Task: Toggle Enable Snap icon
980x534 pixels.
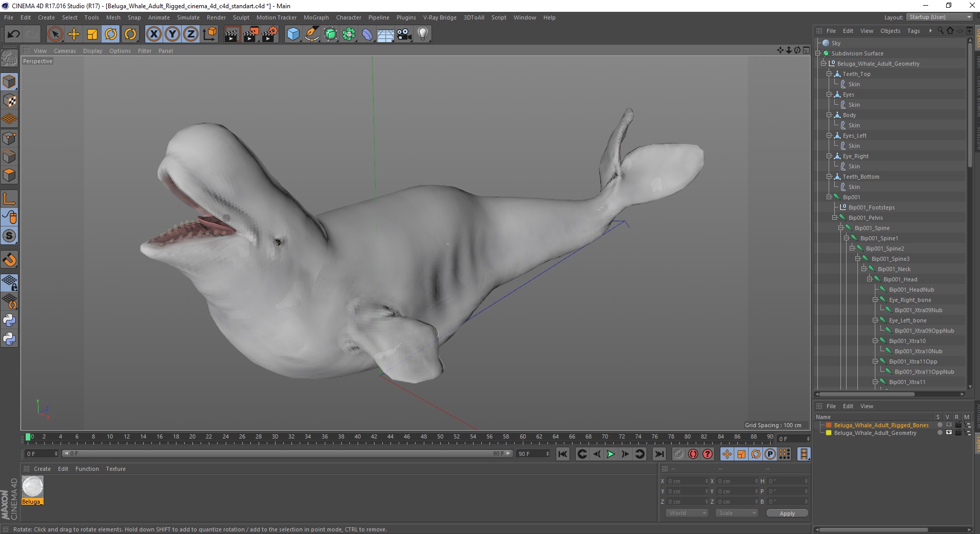Action: pos(9,260)
